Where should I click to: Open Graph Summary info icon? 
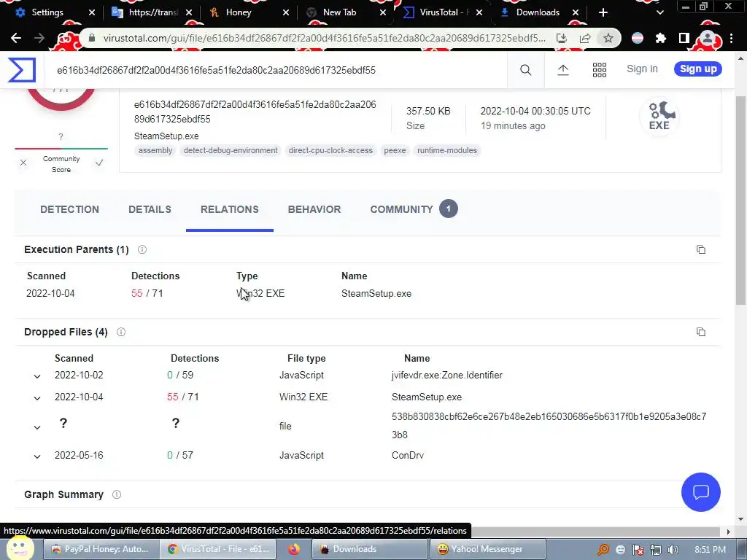(x=116, y=494)
